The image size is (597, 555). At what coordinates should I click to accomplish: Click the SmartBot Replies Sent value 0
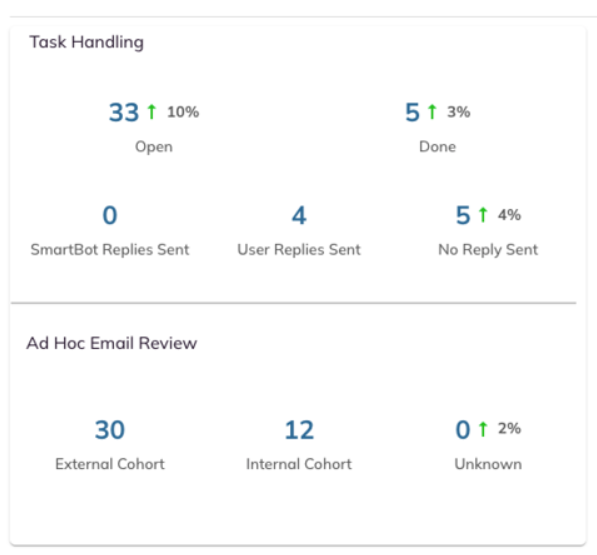[110, 215]
